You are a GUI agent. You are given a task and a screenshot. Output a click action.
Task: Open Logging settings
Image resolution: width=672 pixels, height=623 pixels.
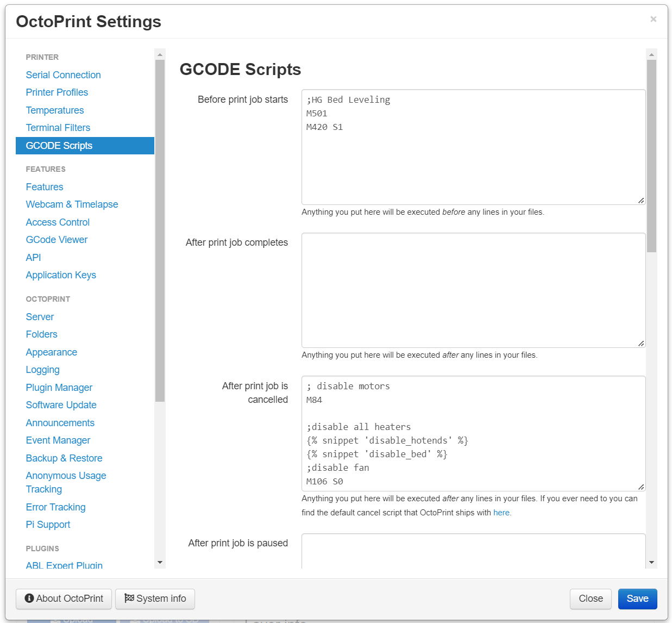42,370
